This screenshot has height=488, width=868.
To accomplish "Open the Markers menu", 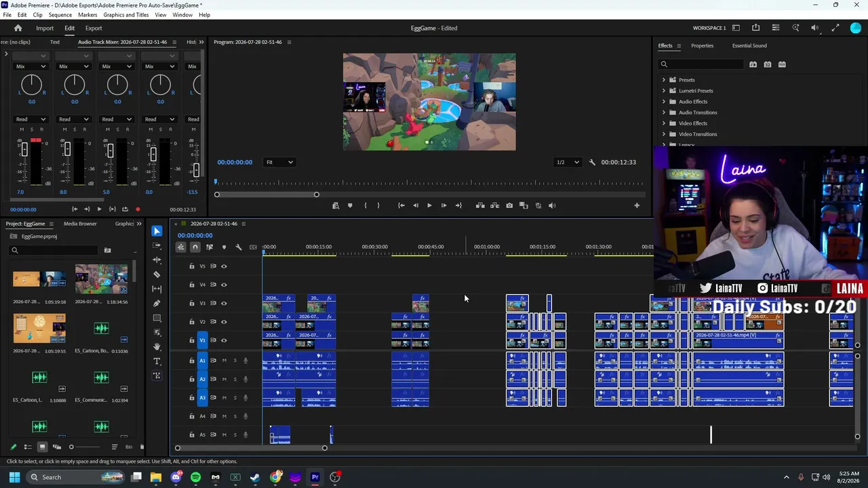I will point(87,15).
